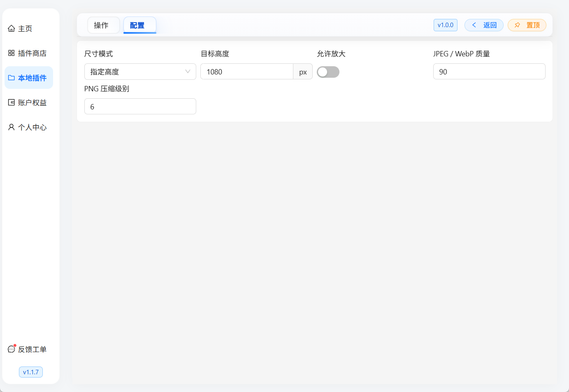This screenshot has height=392, width=569.
Task: Open 账户权益 account benefits
Action: [28, 102]
